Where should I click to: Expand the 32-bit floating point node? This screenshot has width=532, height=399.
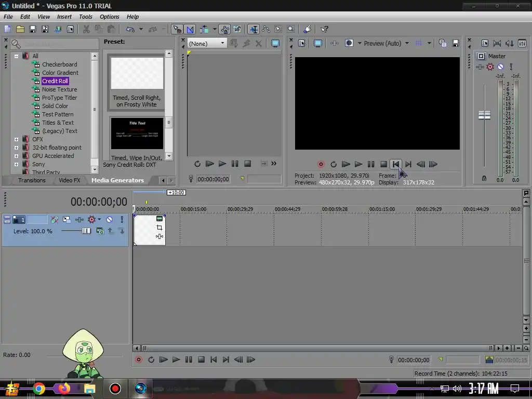click(x=16, y=148)
